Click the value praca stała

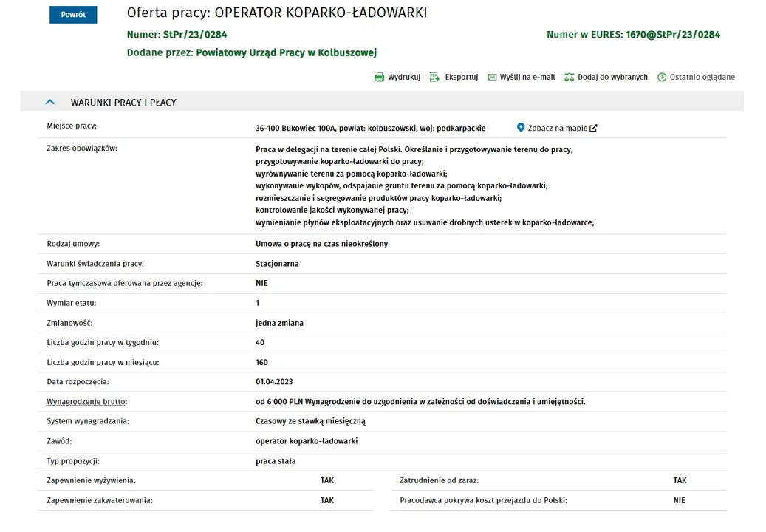[276, 461]
